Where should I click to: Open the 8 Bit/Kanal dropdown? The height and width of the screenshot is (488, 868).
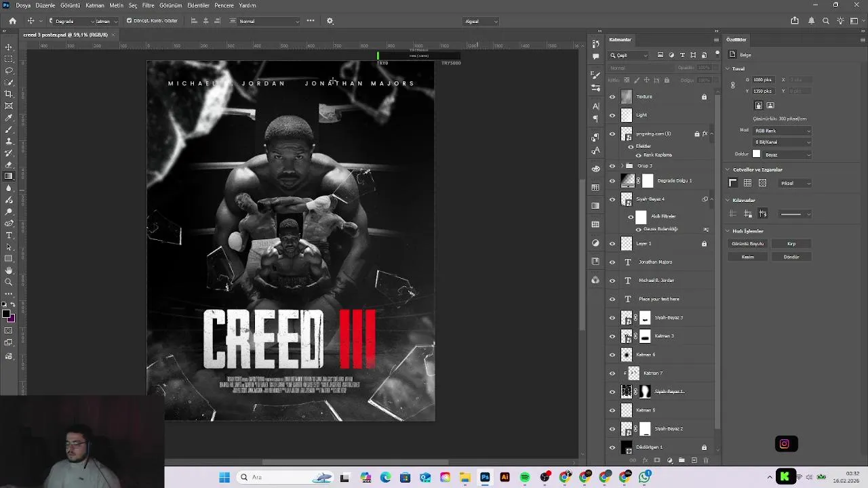pos(782,142)
